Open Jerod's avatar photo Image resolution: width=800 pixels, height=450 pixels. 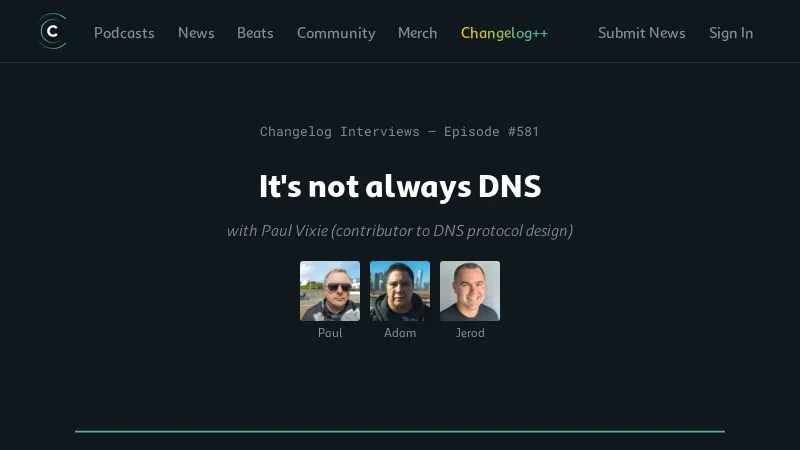point(470,291)
